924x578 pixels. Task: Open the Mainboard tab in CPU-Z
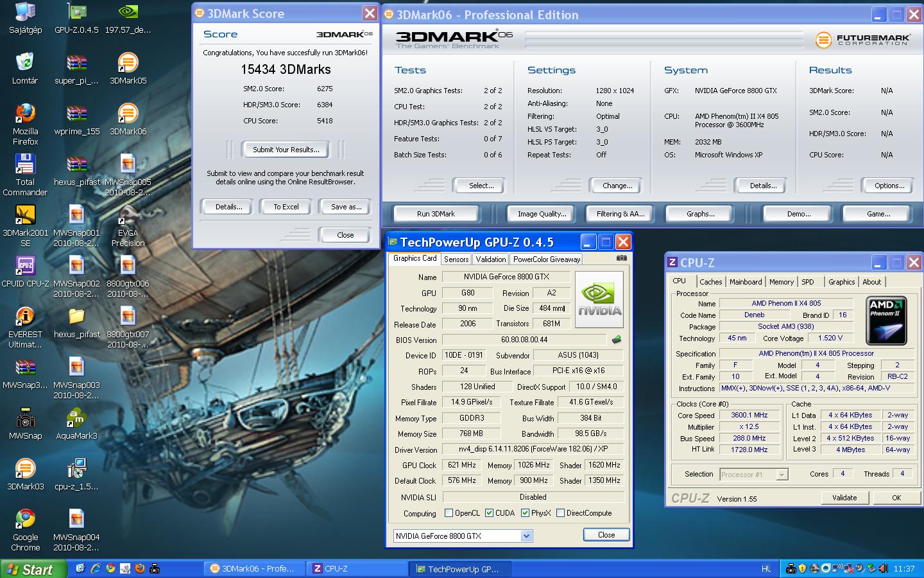tap(746, 282)
